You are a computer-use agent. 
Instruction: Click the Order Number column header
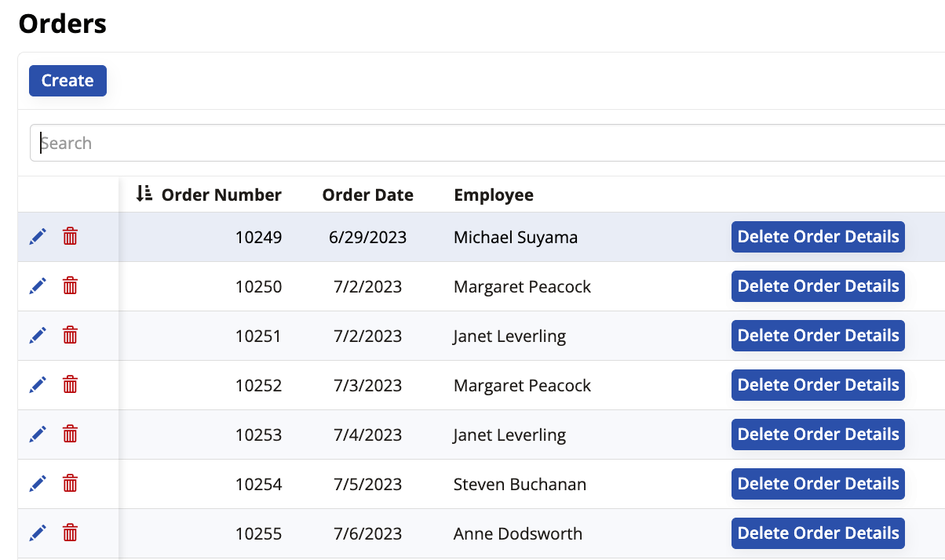pyautogui.click(x=221, y=194)
